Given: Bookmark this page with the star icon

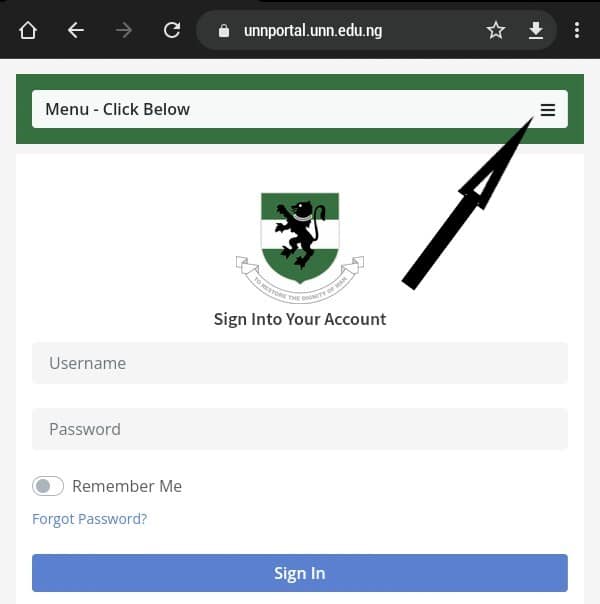Looking at the screenshot, I should (496, 30).
